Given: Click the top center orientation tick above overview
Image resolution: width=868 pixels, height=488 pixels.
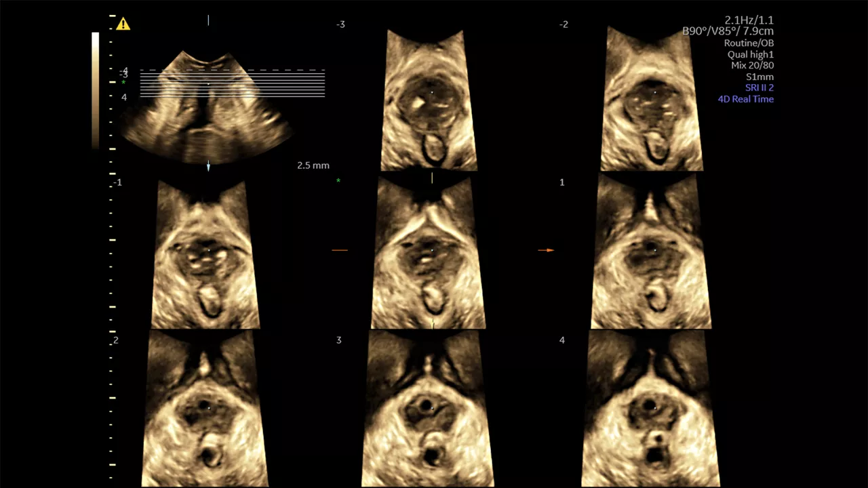Looking at the screenshot, I should click(x=208, y=20).
